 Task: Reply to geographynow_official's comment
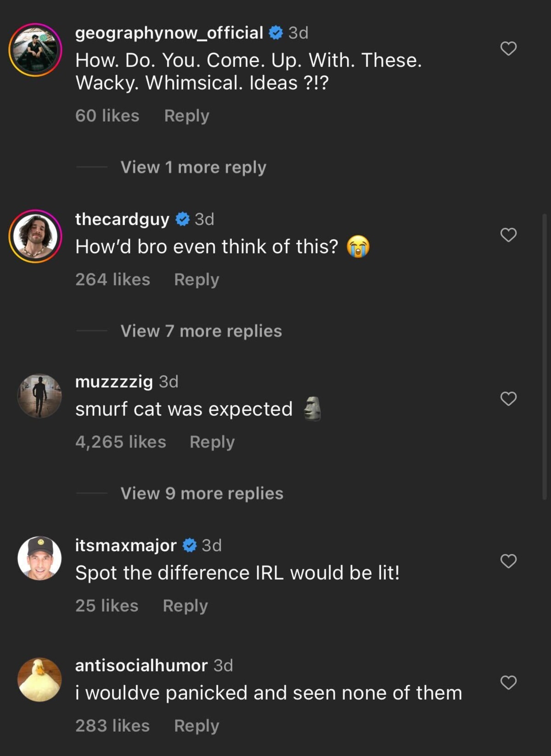186,116
